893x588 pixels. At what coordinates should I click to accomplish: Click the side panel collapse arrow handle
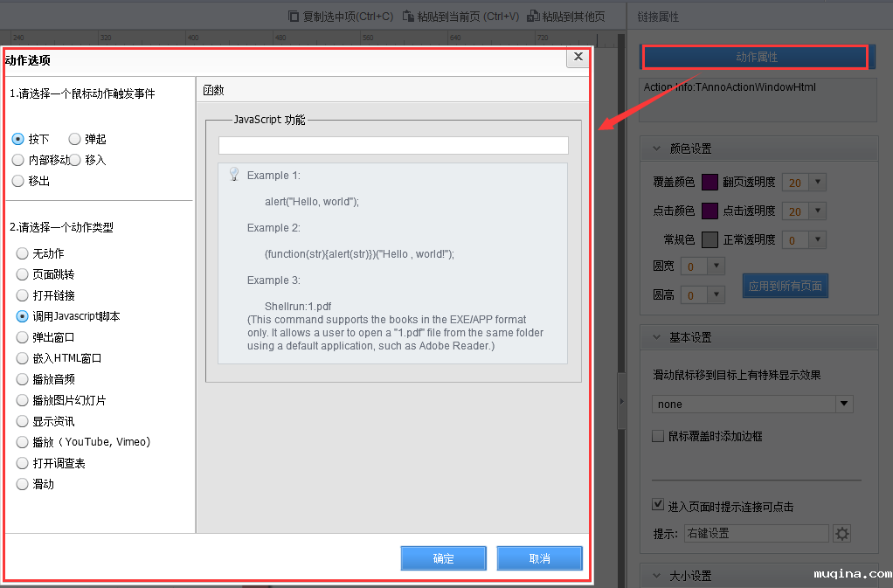(621, 400)
